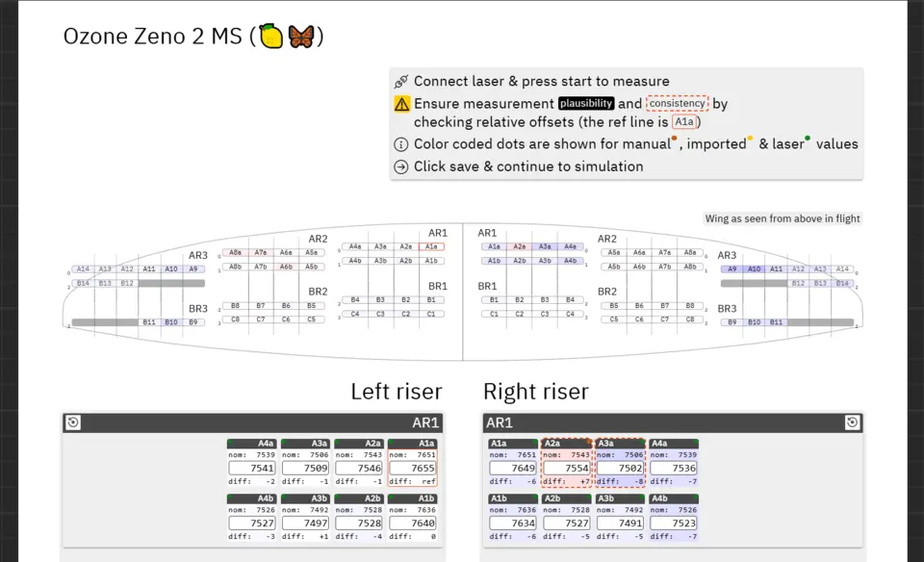Select C8 line label on right wing BR2
The height and width of the screenshot is (562, 924).
tap(690, 319)
